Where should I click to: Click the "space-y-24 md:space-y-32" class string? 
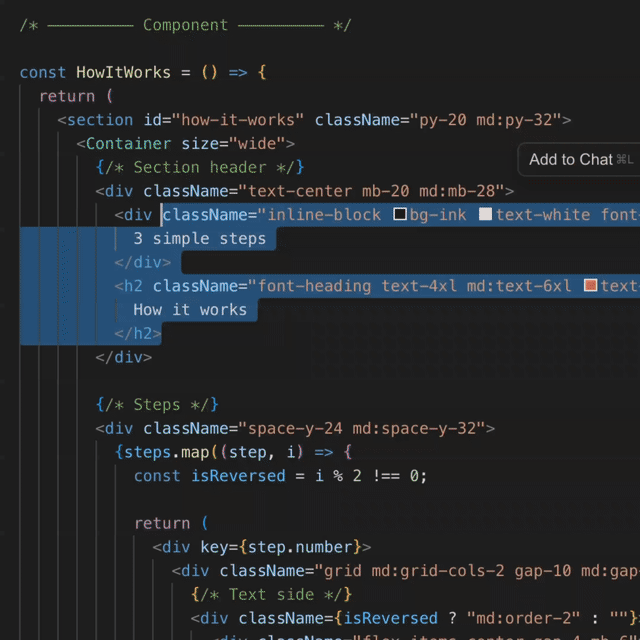362,429
